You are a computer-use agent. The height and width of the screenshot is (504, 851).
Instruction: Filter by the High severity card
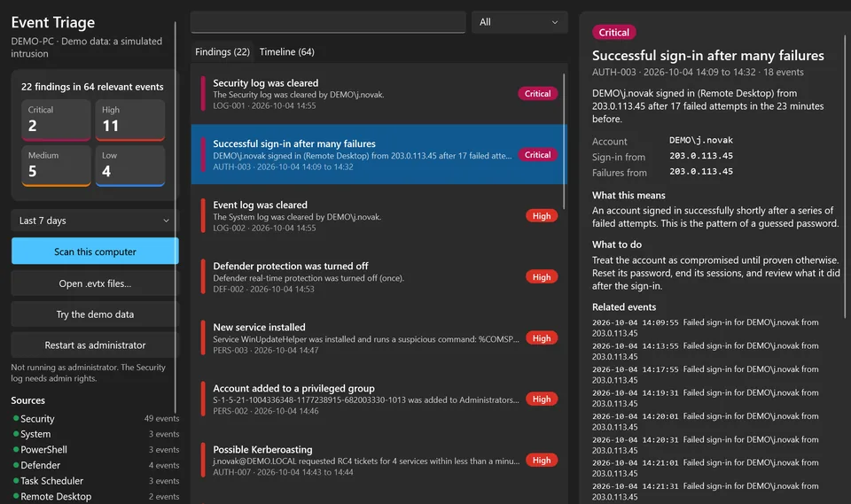pyautogui.click(x=130, y=120)
